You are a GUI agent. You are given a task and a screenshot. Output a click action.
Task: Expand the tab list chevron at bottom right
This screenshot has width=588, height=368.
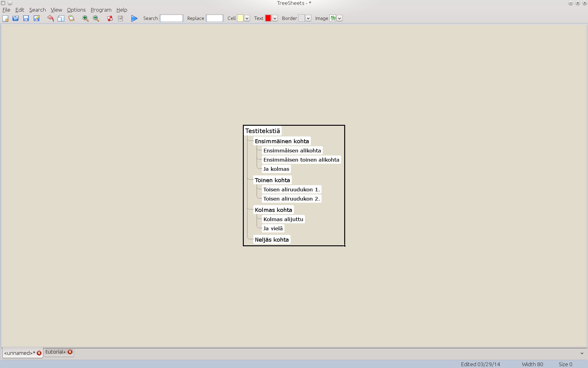[582, 353]
